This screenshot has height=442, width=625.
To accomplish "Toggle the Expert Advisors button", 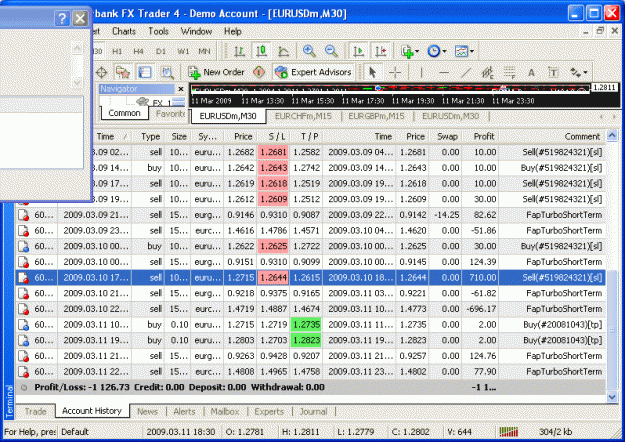I will (x=313, y=72).
